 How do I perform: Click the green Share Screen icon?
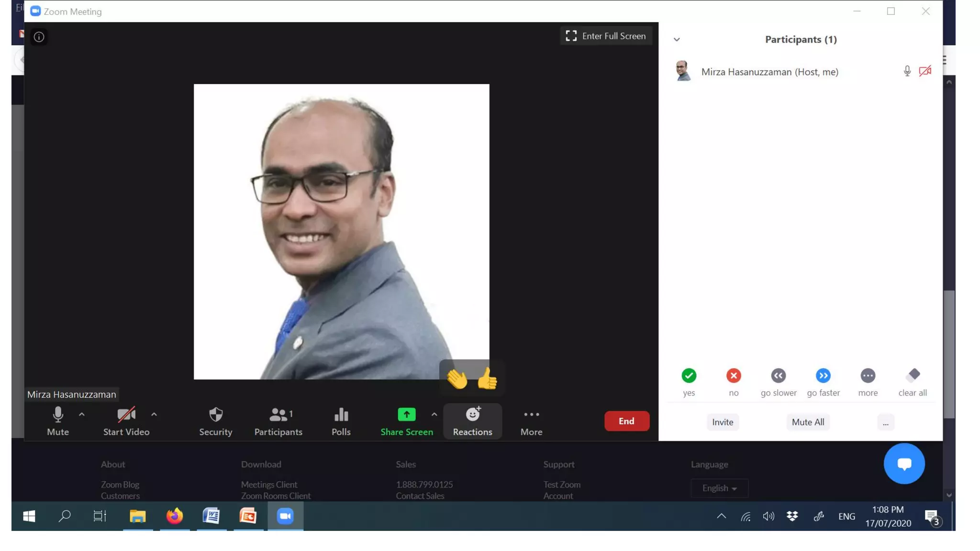pos(406,415)
